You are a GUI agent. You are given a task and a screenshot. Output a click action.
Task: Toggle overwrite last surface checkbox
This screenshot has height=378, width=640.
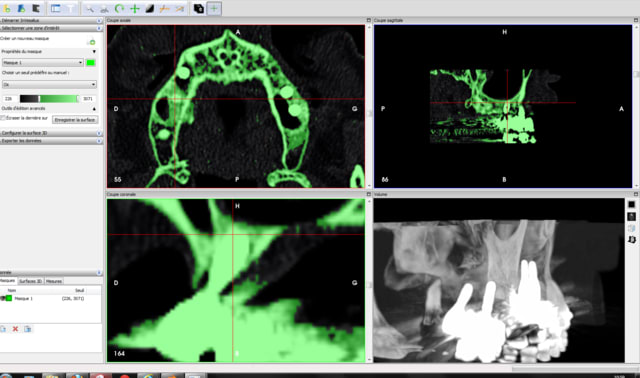click(3, 118)
